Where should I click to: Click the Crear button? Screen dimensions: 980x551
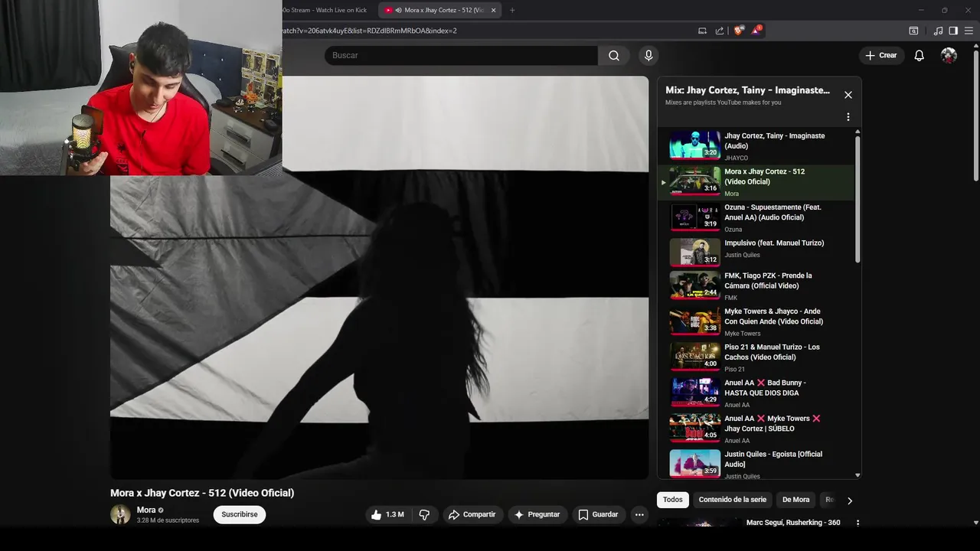point(881,55)
